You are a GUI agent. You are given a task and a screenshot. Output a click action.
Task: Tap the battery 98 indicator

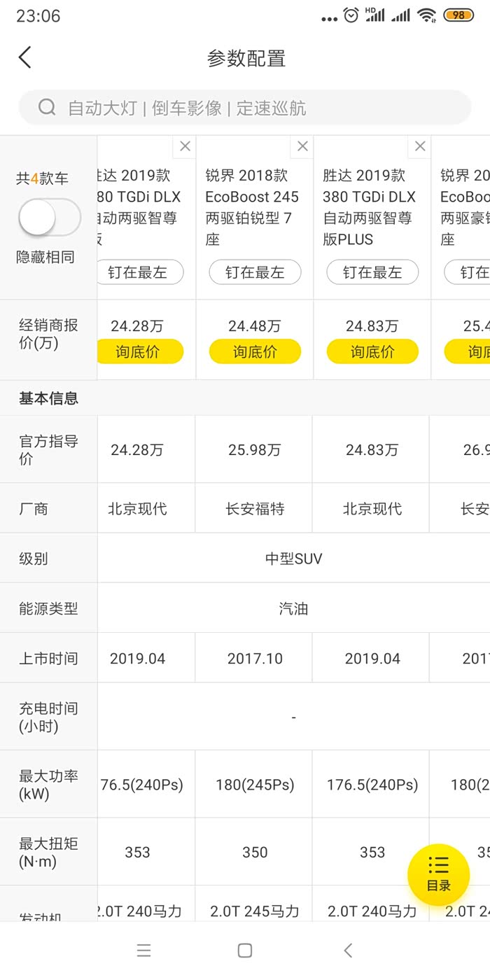[458, 15]
